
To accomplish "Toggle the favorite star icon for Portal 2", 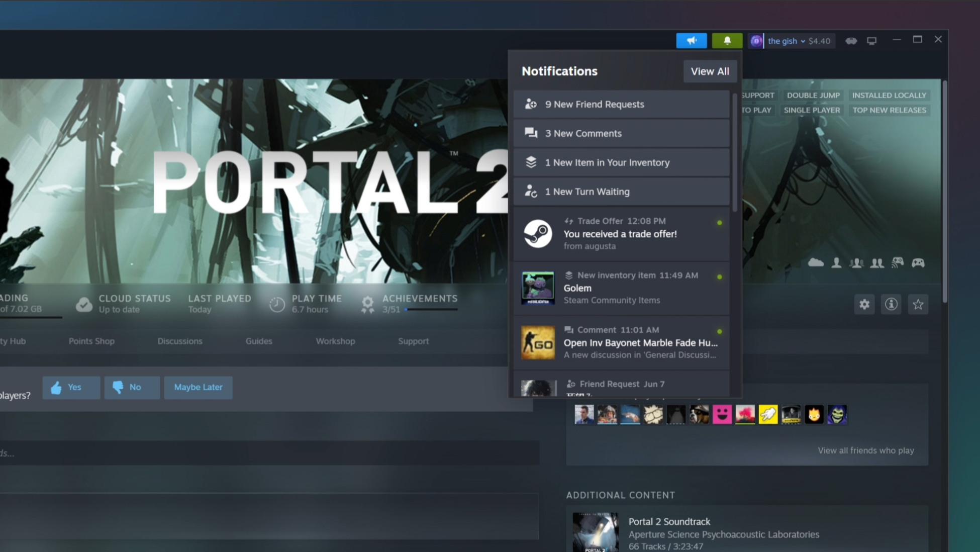I will point(919,304).
